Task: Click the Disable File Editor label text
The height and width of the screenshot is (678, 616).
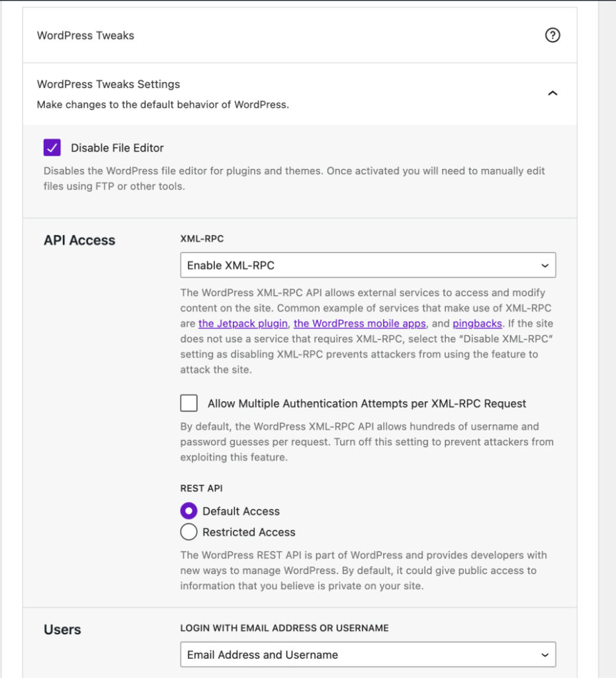Action: [x=117, y=148]
